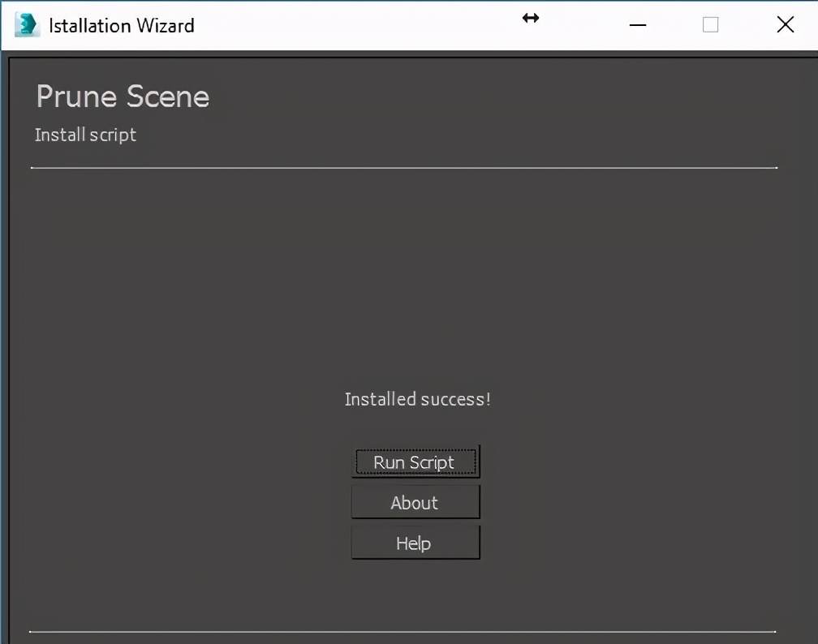Open the About button
The image size is (818, 644).
[415, 502]
